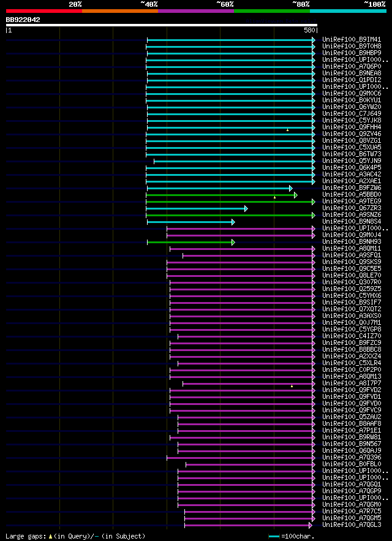Click the arrowhead ending the B9FZW6 alignment

291,188
